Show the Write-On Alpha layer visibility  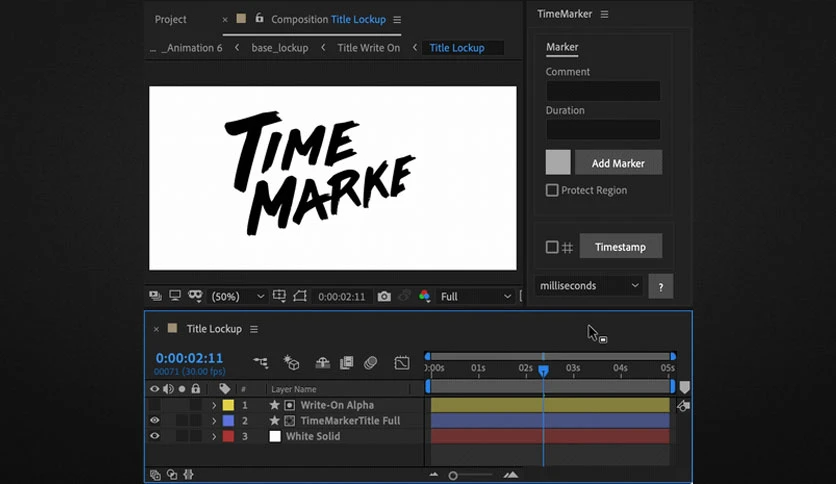pos(155,405)
